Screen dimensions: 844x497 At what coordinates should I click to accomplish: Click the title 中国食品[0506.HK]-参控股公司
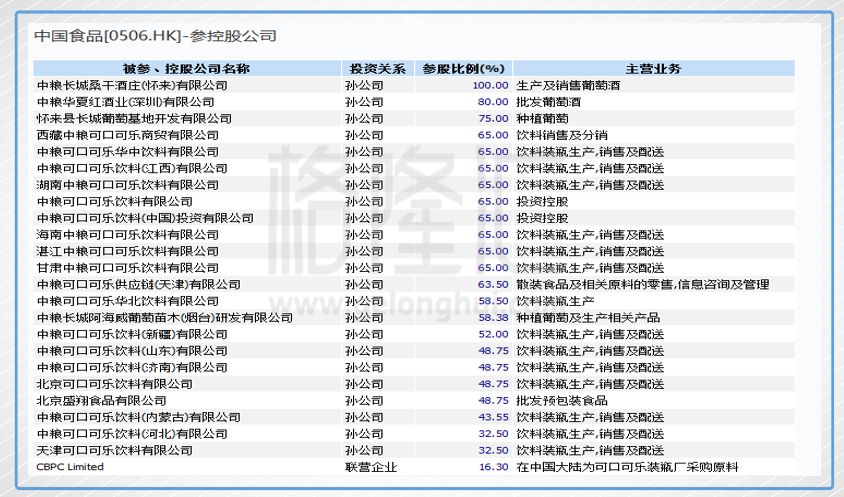(x=156, y=36)
